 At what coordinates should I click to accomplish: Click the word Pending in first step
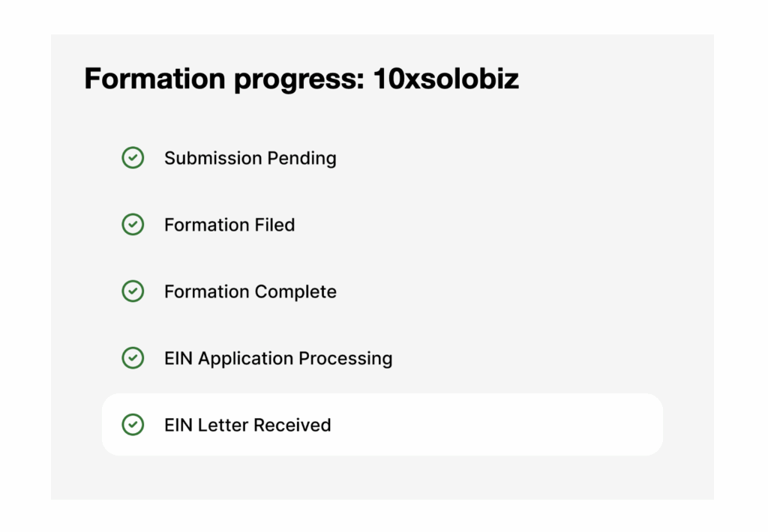click(x=304, y=159)
